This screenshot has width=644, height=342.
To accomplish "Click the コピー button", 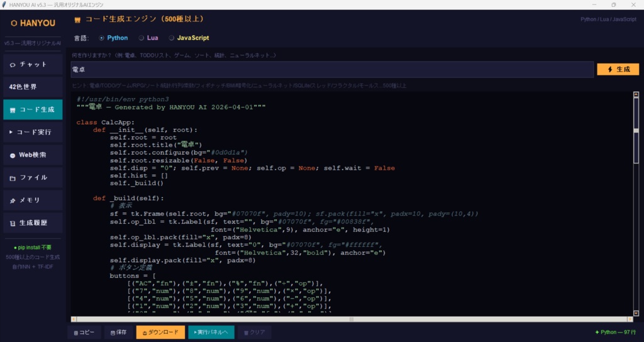I will 84,332.
